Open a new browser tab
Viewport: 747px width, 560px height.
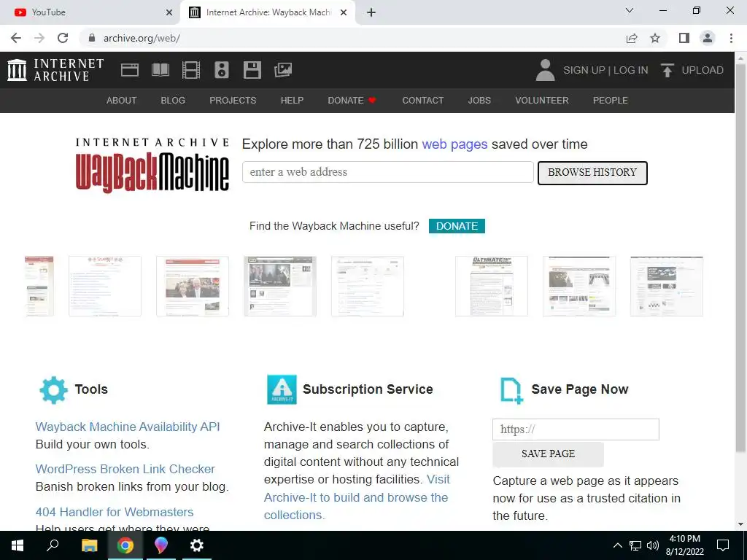coord(371,12)
